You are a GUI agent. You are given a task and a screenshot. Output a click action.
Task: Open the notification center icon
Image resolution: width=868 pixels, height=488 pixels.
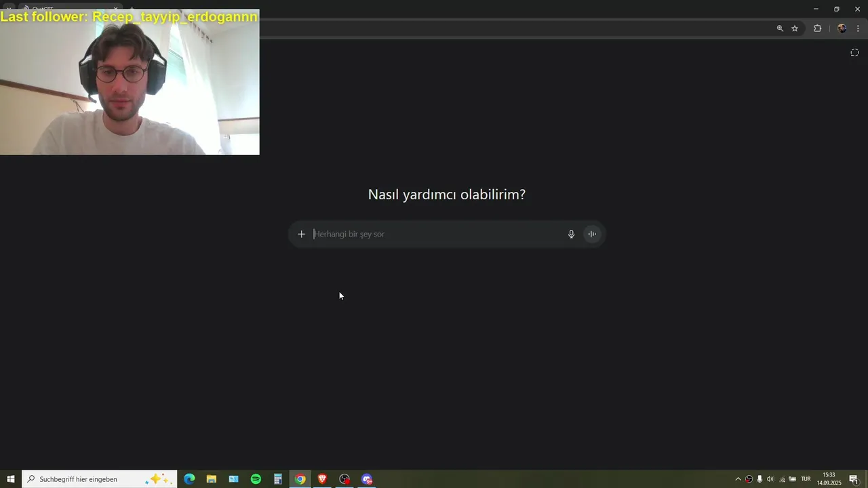(854, 479)
